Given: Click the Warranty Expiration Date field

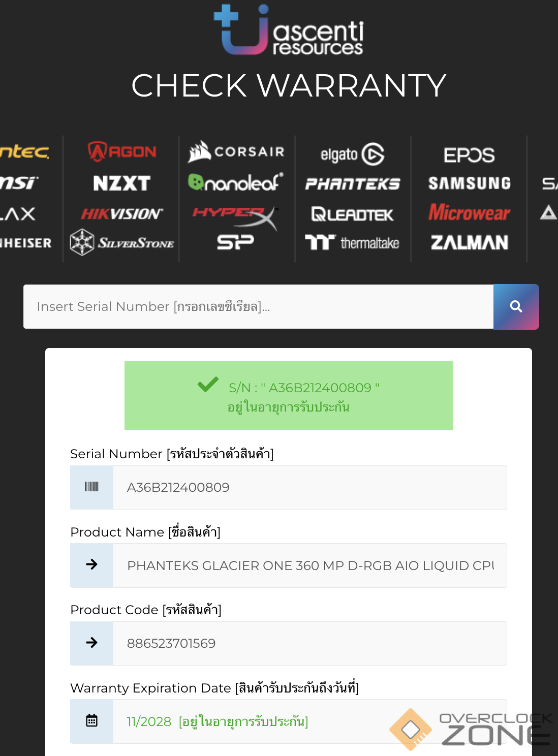Looking at the screenshot, I should pyautogui.click(x=254, y=721).
